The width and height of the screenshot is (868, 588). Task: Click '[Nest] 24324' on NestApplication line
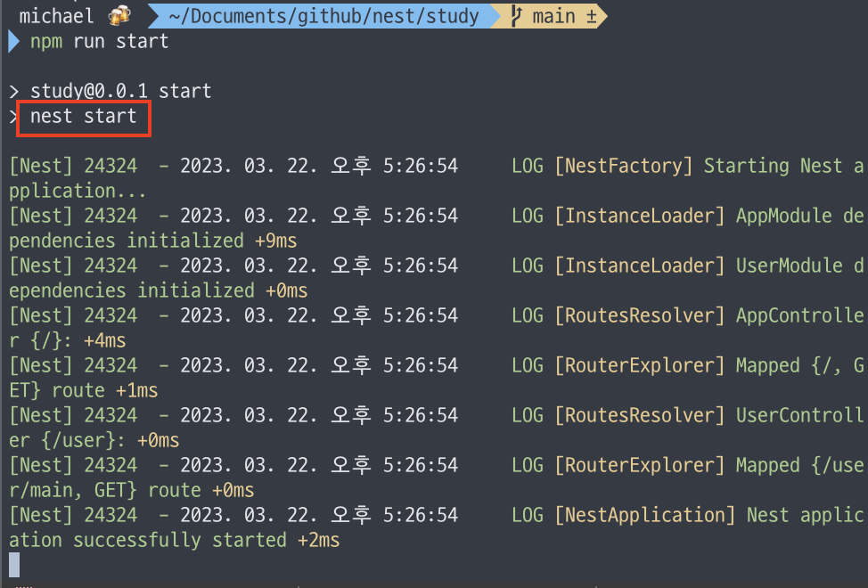pyautogui.click(x=73, y=516)
